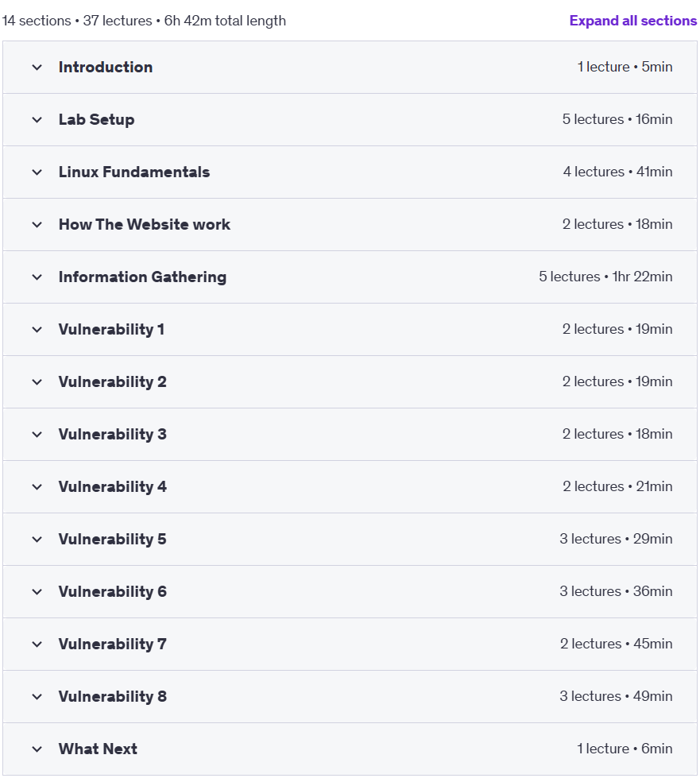Expand the Introduction section chevron

[37, 68]
